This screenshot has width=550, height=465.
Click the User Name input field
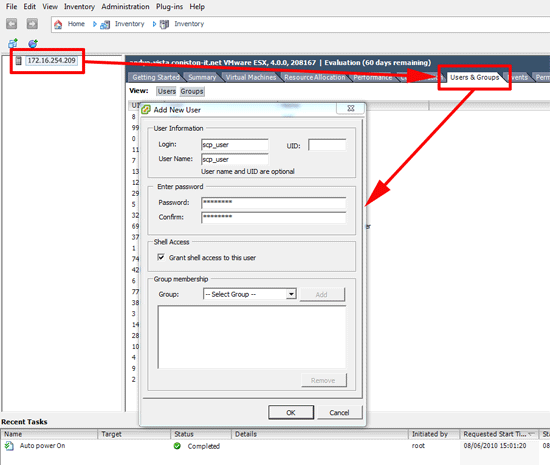click(235, 159)
